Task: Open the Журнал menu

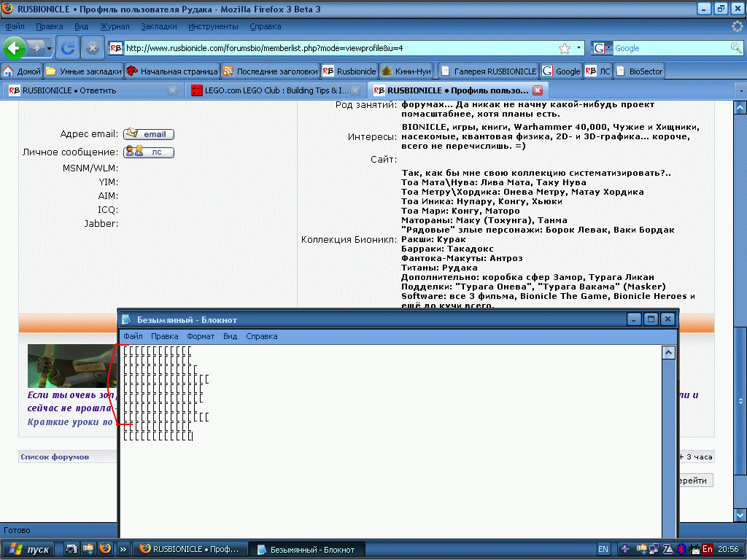Action: tap(115, 27)
